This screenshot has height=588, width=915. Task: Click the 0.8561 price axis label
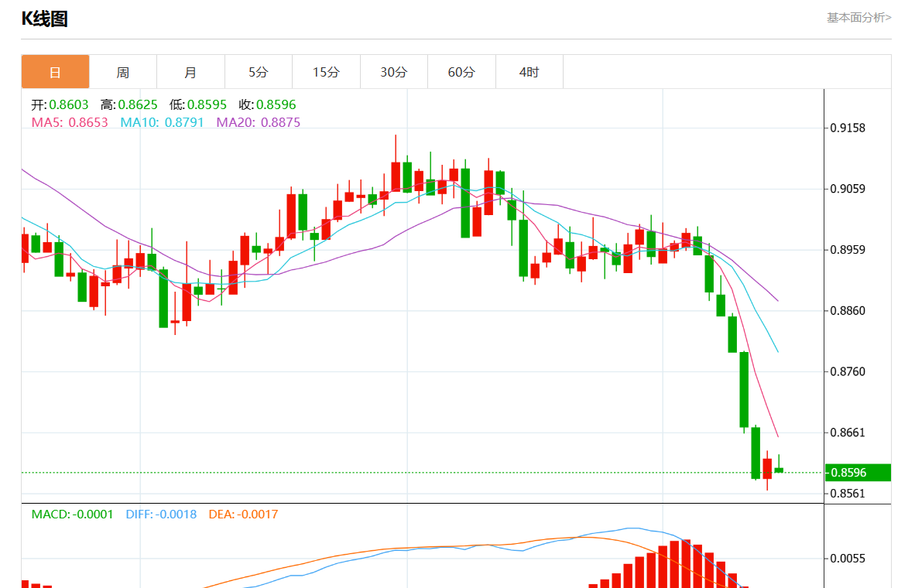(848, 494)
